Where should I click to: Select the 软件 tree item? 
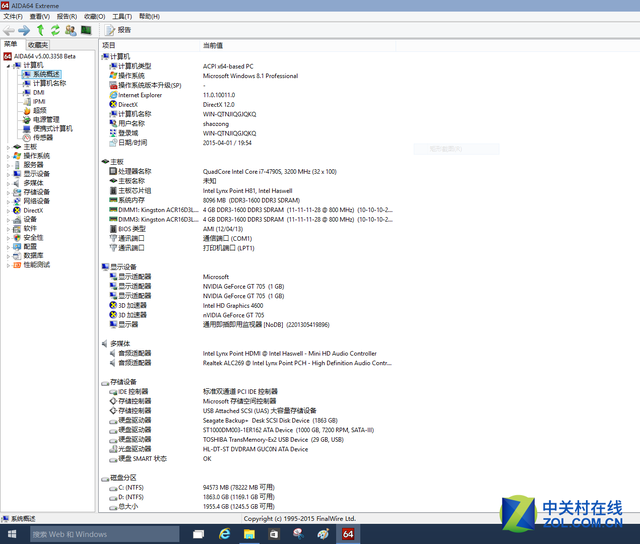[25, 229]
